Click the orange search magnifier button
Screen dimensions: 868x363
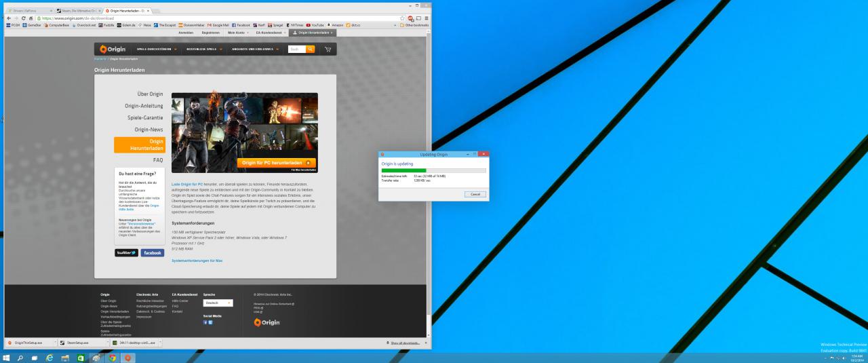pos(311,49)
